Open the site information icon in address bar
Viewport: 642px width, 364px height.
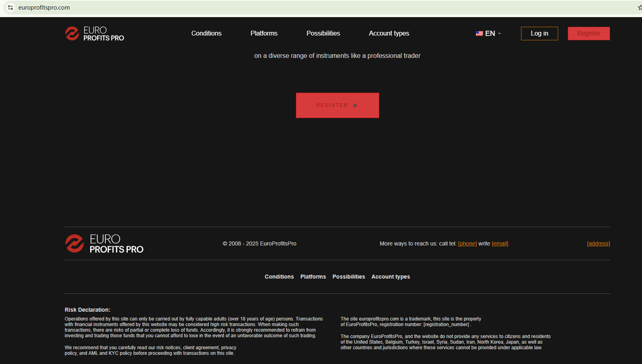coord(10,8)
